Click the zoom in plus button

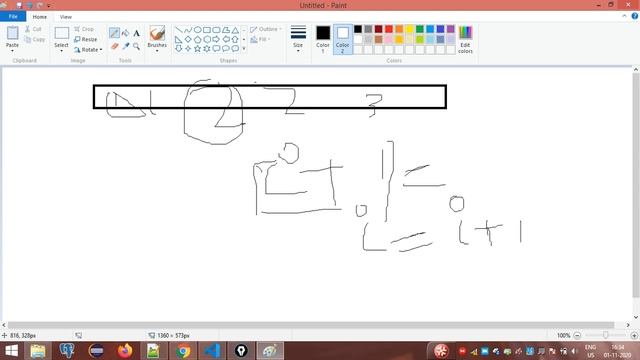pyautogui.click(x=634, y=336)
